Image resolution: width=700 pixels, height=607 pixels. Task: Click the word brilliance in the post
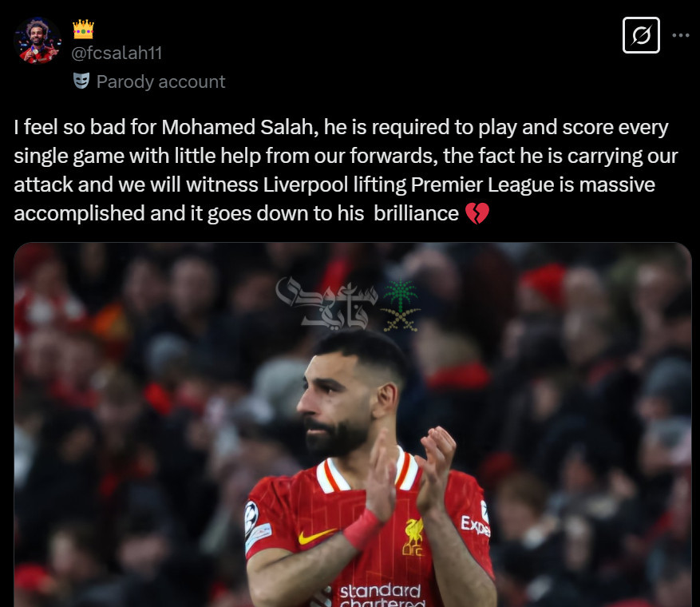pyautogui.click(x=416, y=213)
